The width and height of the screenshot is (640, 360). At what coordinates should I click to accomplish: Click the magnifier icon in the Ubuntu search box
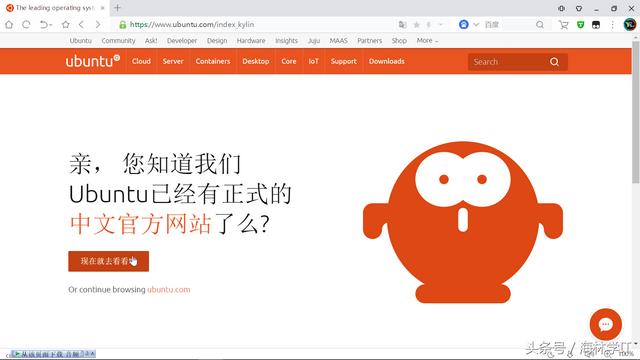[554, 62]
